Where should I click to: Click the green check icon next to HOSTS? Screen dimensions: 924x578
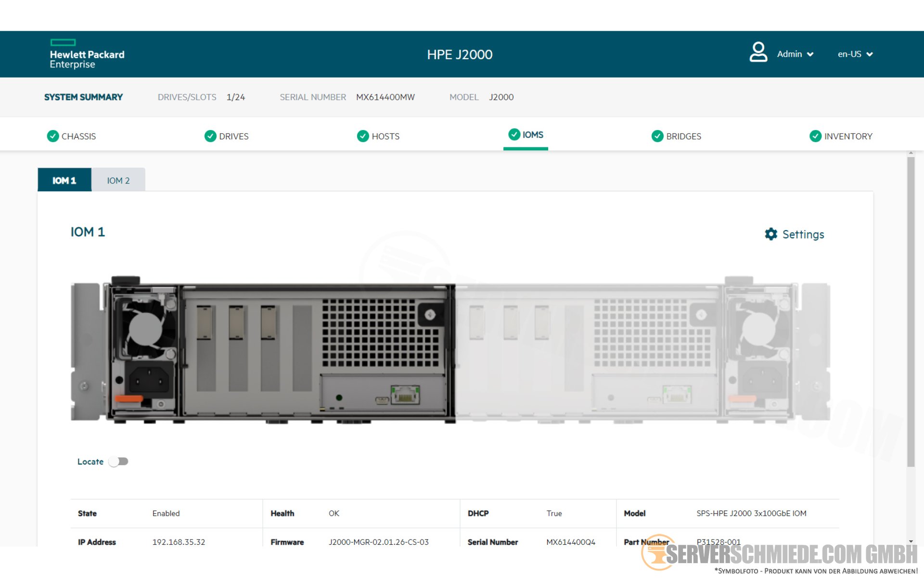[363, 136]
